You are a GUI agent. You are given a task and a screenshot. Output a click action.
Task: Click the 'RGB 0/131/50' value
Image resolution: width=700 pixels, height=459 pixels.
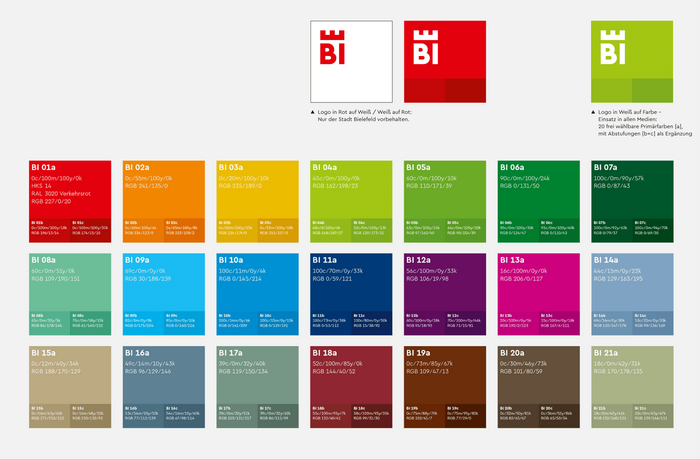tap(520, 186)
